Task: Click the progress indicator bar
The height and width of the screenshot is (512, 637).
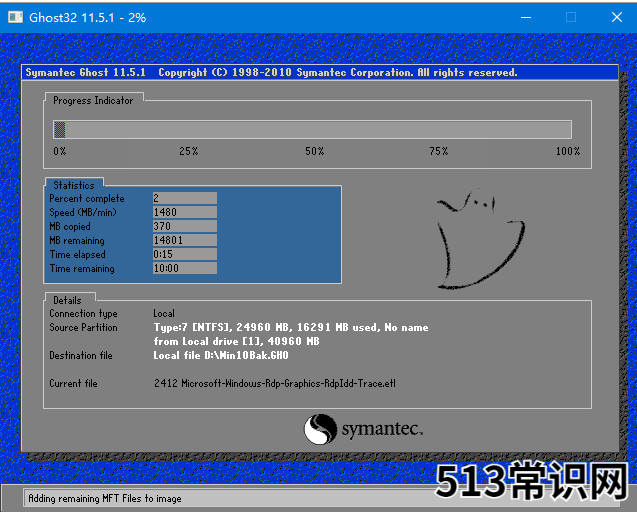Action: 312,130
